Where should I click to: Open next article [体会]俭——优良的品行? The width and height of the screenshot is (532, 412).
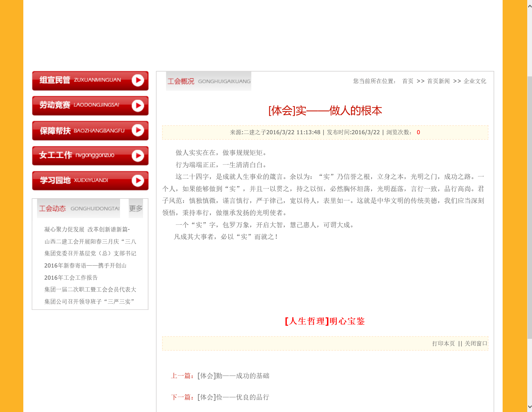pos(233,397)
